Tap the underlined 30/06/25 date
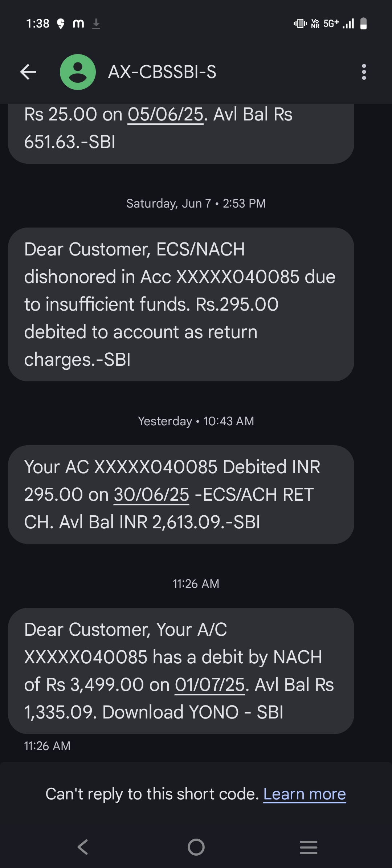This screenshot has height=868, width=392. 151,494
